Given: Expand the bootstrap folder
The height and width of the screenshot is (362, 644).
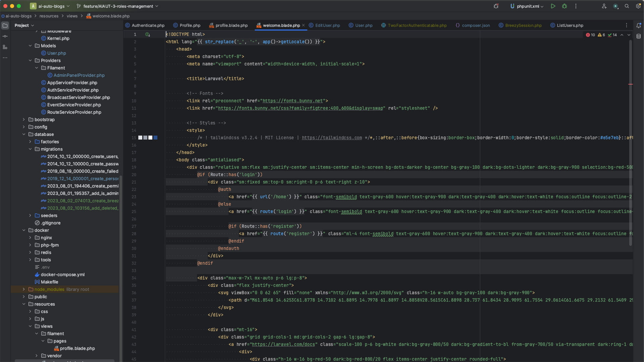Looking at the screenshot, I should 23,120.
